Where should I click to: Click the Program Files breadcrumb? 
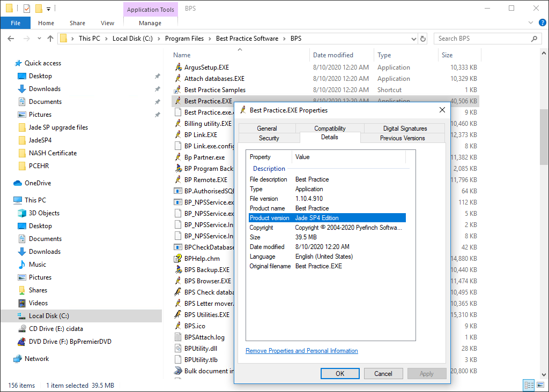[x=184, y=39]
